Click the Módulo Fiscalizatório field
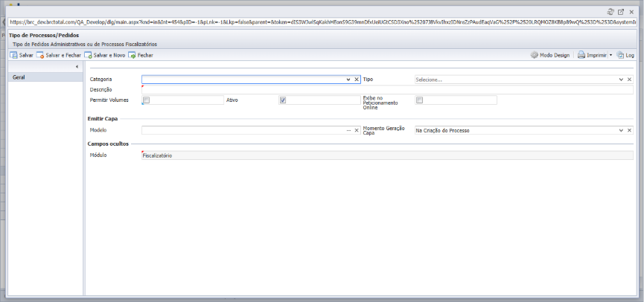 pyautogui.click(x=387, y=155)
